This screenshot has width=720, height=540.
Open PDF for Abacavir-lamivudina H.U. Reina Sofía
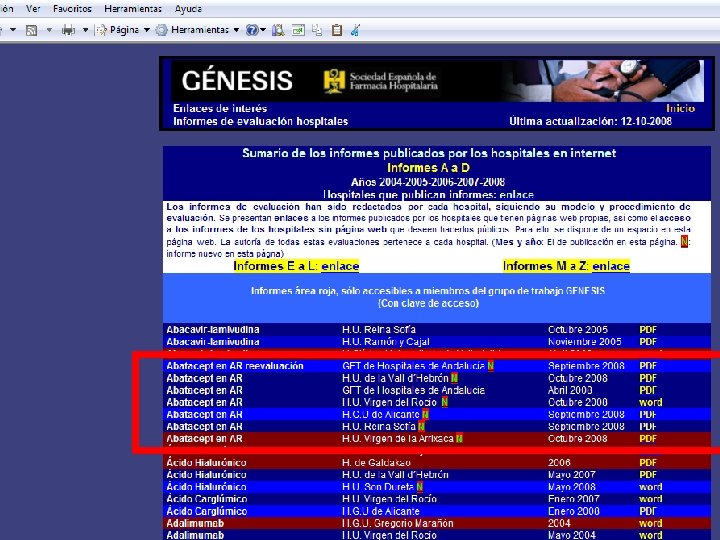tap(648, 330)
